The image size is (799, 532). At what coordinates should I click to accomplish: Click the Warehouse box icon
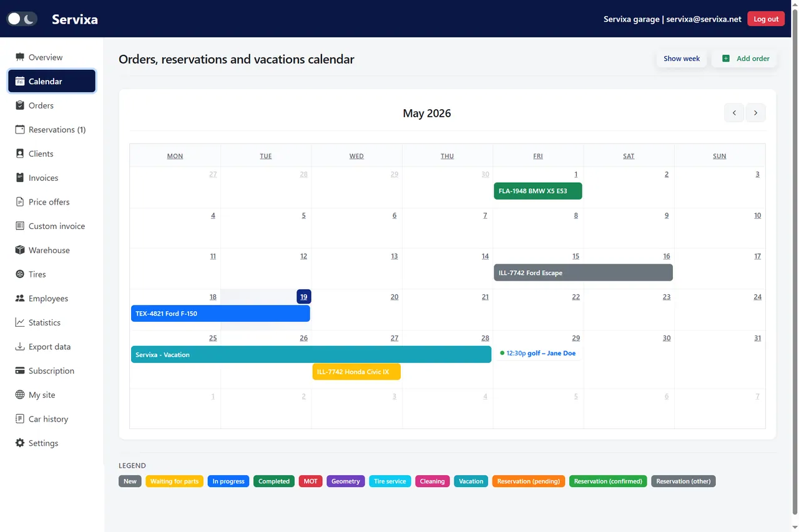[x=20, y=250]
